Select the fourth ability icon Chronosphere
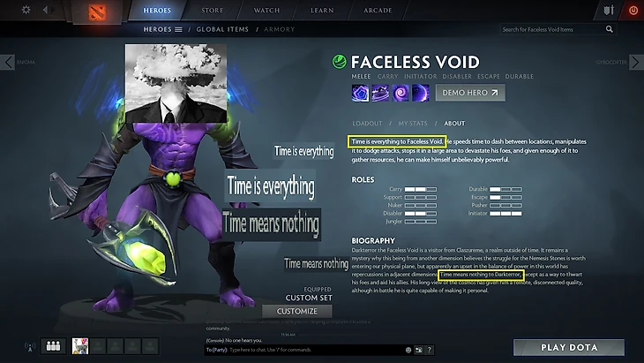Image resolution: width=644 pixels, height=363 pixels. pos(421,93)
